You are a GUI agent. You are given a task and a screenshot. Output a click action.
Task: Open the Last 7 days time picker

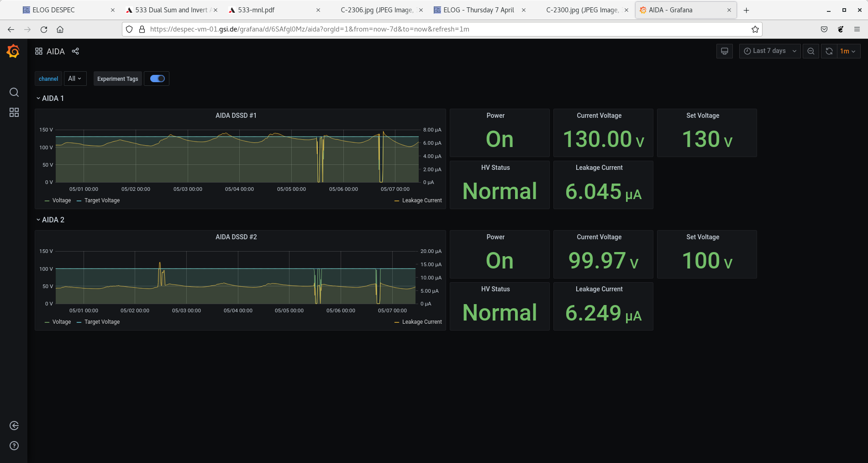769,51
